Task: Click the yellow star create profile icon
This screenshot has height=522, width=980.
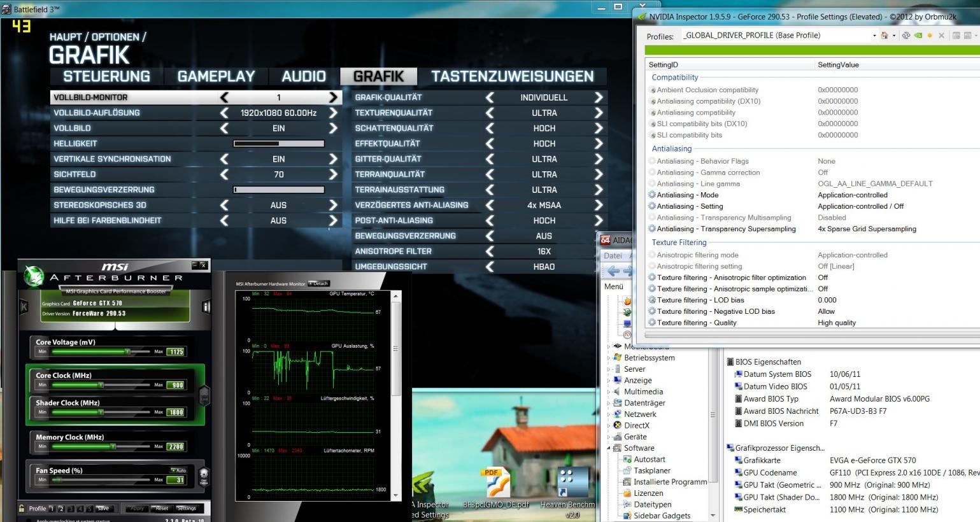Action: [930, 36]
